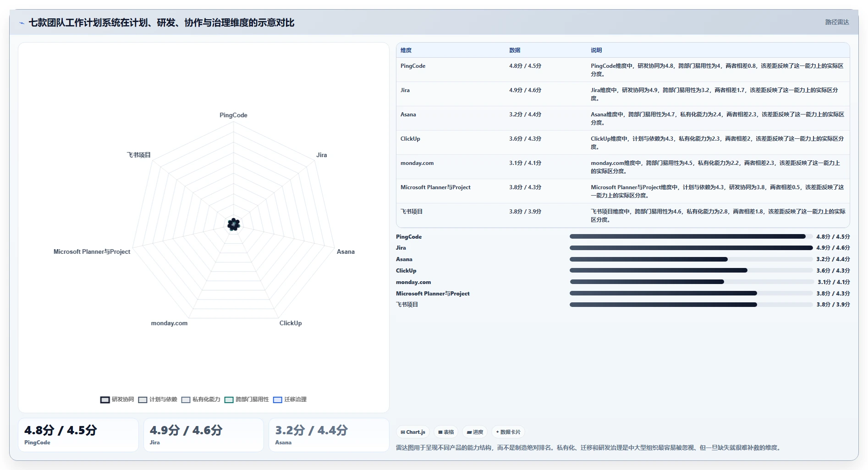This screenshot has height=470, width=868.
Task: Click the PingCode axis label on radar
Action: tap(233, 115)
